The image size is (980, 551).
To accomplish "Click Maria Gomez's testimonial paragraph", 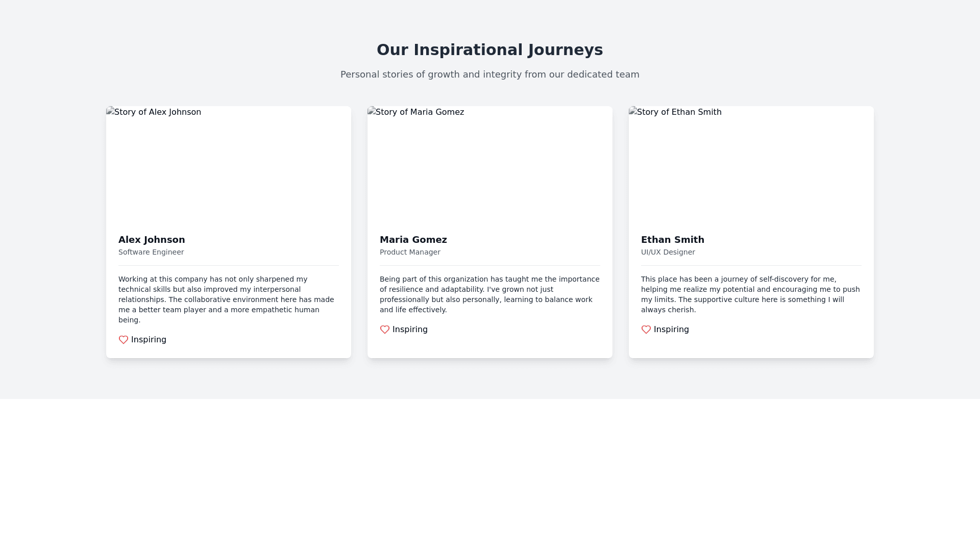I will (489, 294).
